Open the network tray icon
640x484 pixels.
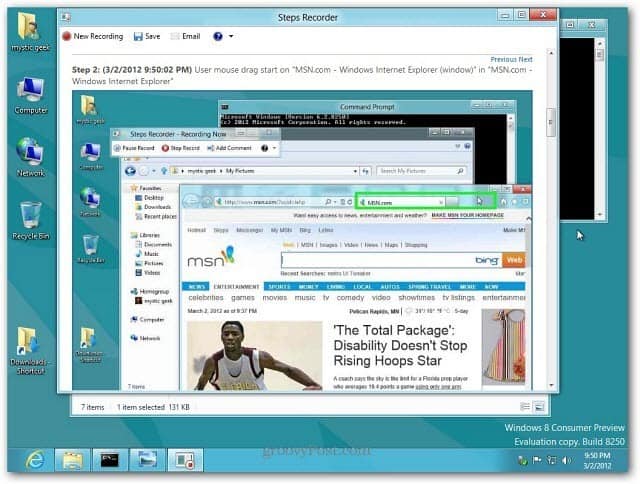(x=551, y=460)
